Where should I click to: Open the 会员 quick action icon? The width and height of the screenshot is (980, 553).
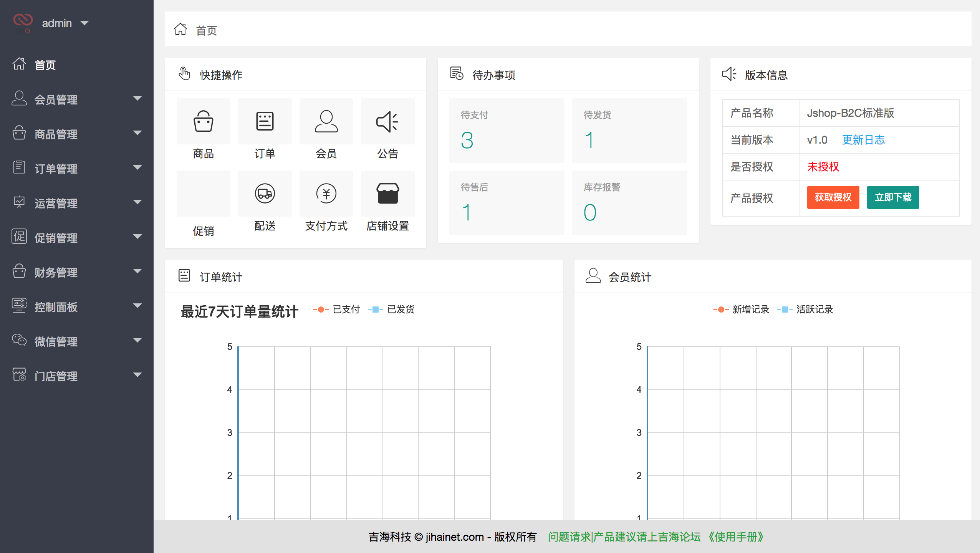pyautogui.click(x=326, y=122)
